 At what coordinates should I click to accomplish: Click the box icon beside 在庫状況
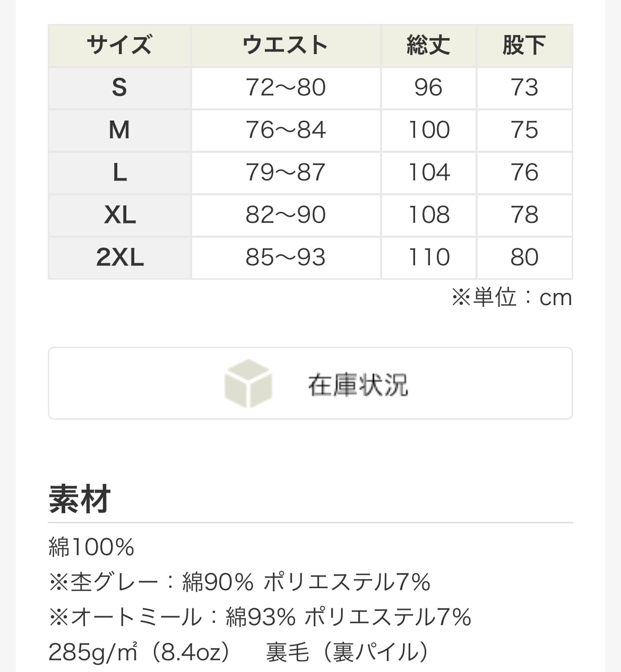pos(248,384)
